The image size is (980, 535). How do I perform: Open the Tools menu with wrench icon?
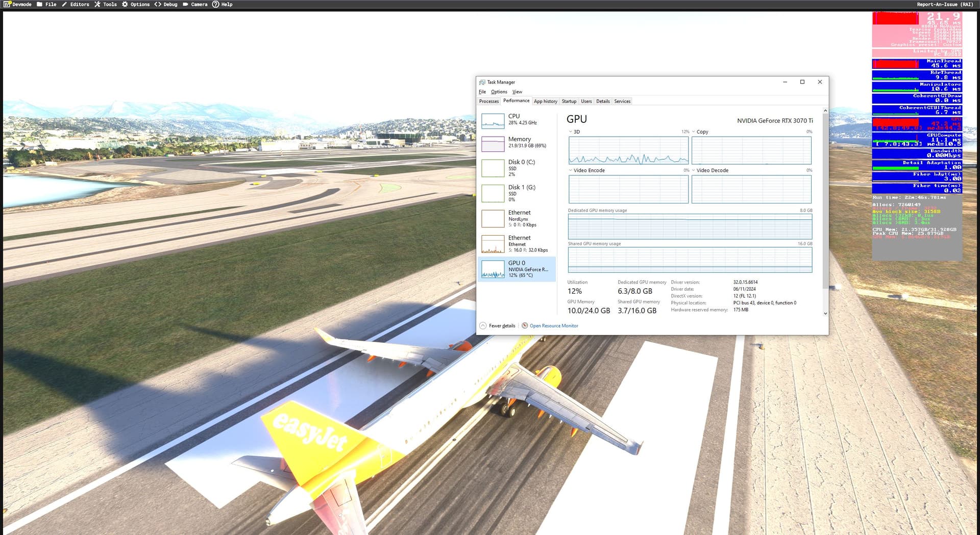[x=106, y=5]
